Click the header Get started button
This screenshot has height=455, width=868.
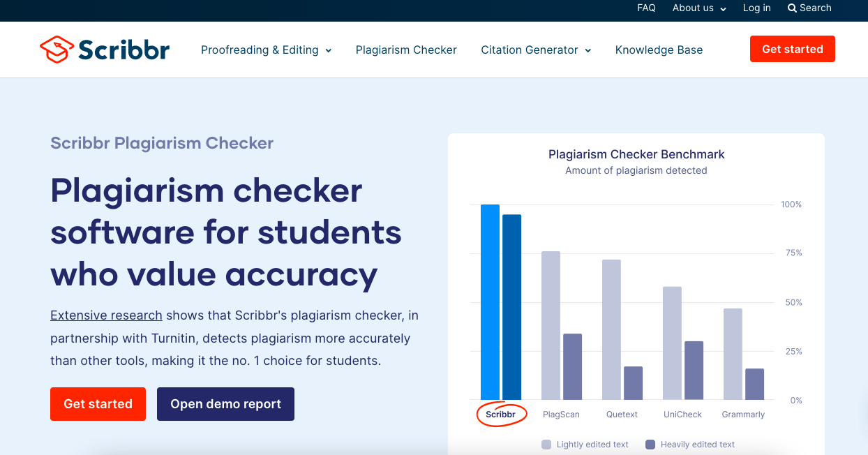point(792,49)
